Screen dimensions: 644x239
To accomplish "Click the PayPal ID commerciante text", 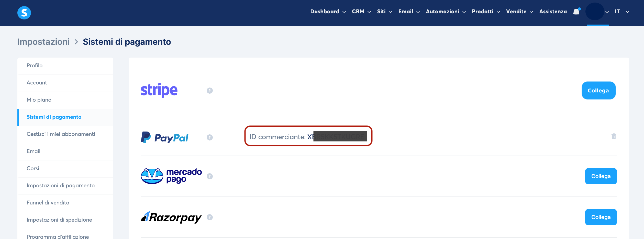I will point(308,137).
